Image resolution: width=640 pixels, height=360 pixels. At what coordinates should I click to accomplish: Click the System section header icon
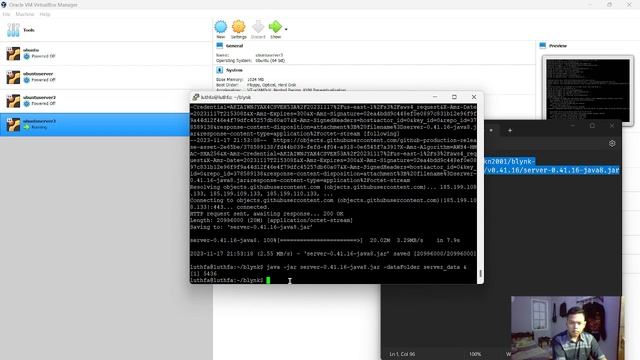[220, 70]
